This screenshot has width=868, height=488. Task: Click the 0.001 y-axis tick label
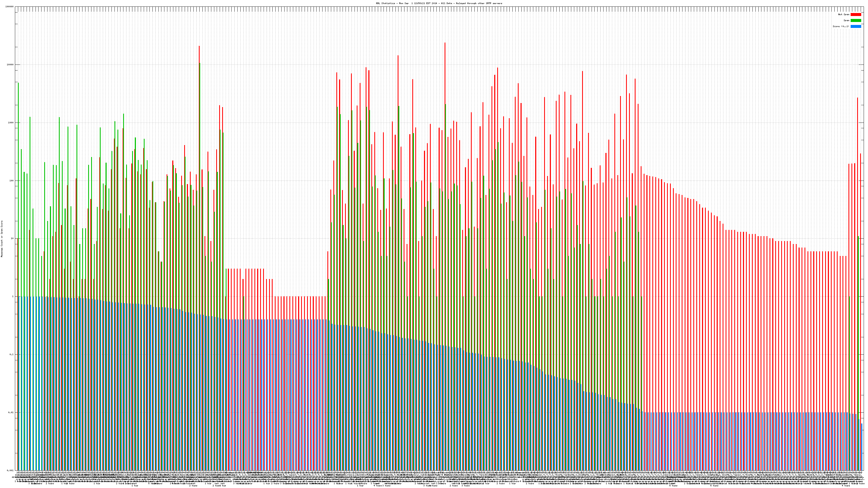(11, 470)
